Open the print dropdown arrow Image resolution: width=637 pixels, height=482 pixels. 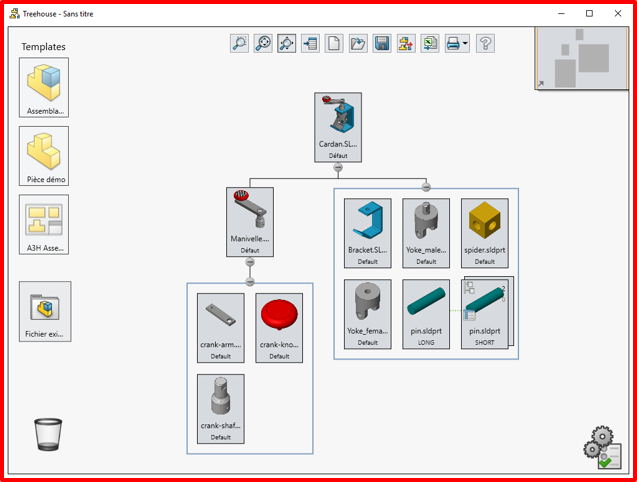click(x=465, y=43)
